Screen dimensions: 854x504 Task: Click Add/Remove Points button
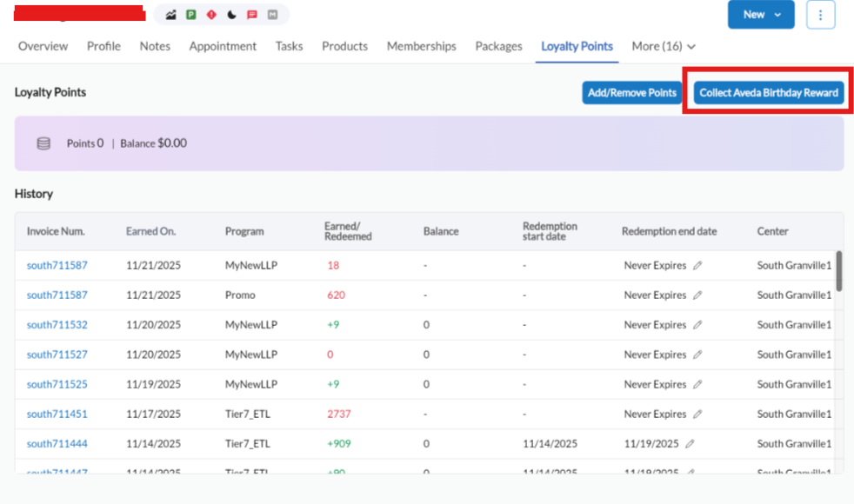[631, 93]
